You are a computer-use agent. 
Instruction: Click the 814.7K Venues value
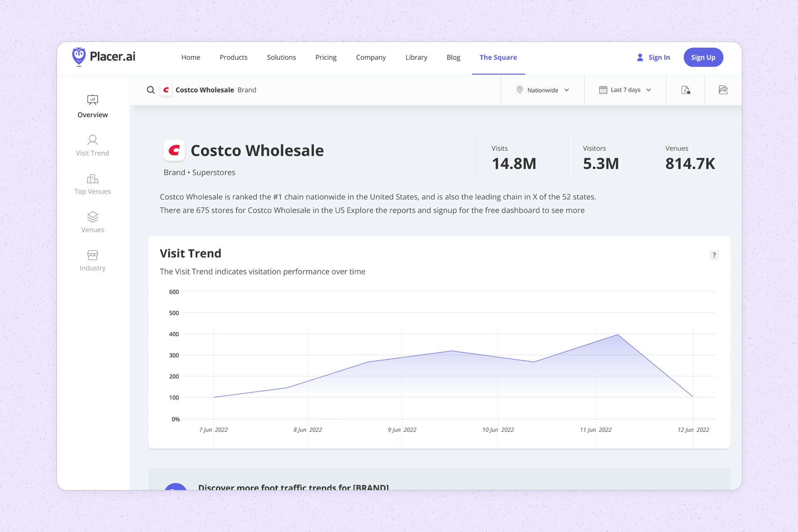(690, 164)
